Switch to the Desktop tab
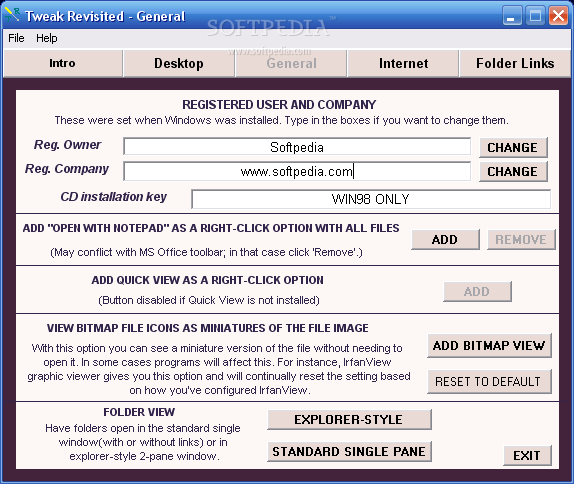Image resolution: width=574 pixels, height=484 pixels. pos(179,63)
